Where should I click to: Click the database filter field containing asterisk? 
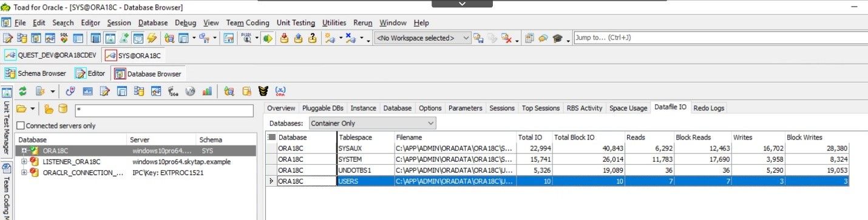click(x=164, y=110)
